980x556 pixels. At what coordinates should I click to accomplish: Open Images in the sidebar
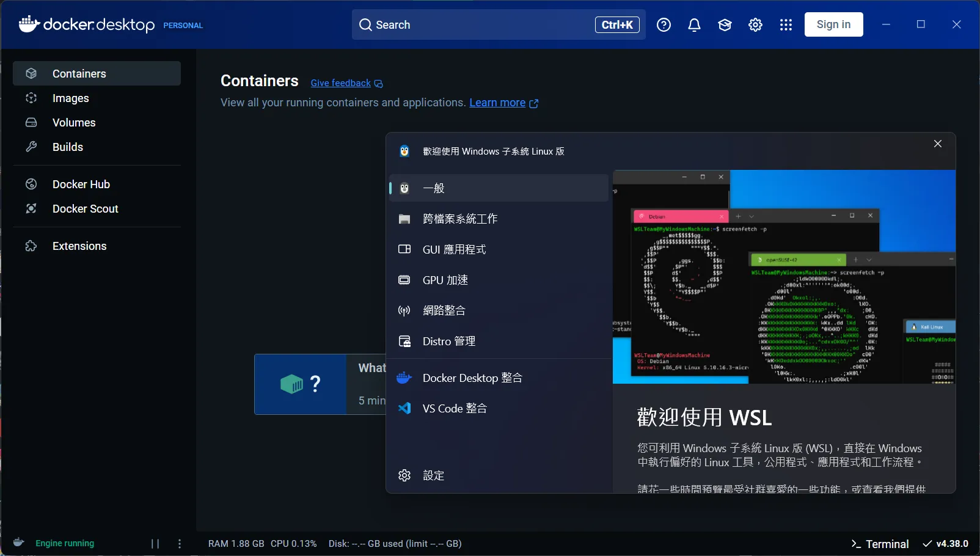tap(97, 98)
